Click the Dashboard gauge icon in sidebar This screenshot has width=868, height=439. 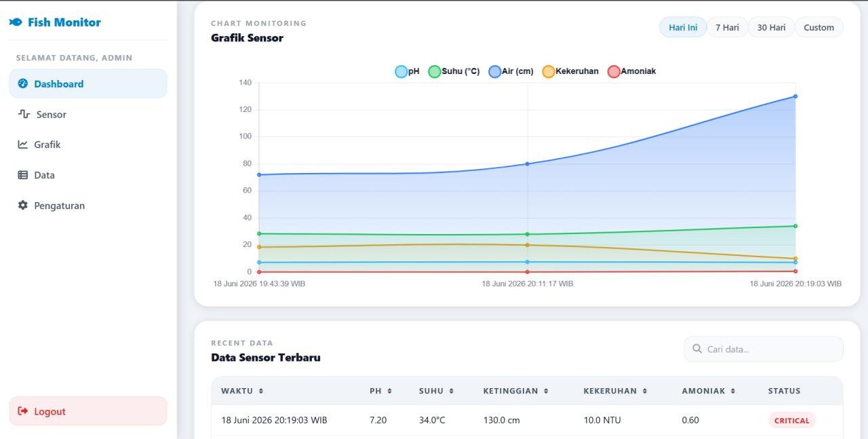[22, 84]
